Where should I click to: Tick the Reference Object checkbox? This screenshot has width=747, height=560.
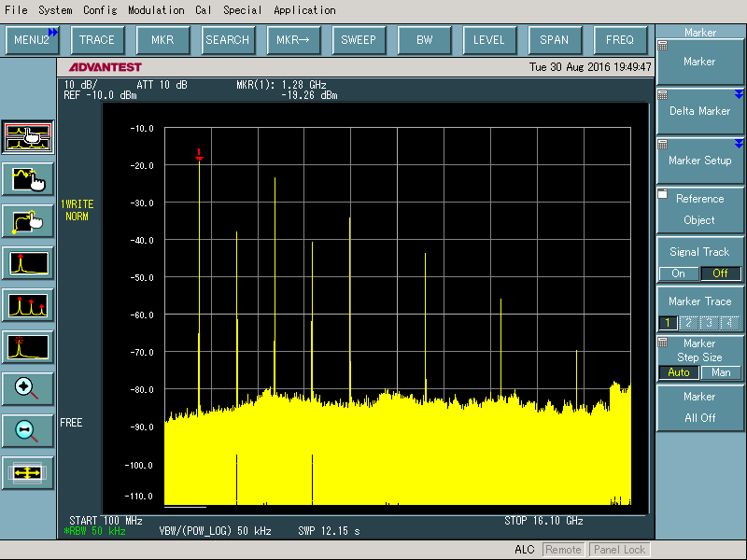[663, 194]
